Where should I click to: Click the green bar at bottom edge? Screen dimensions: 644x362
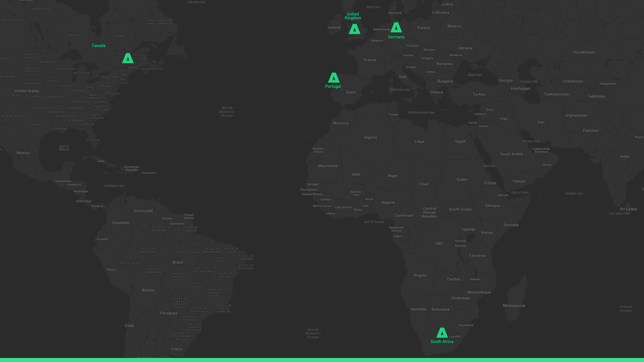click(x=322, y=360)
